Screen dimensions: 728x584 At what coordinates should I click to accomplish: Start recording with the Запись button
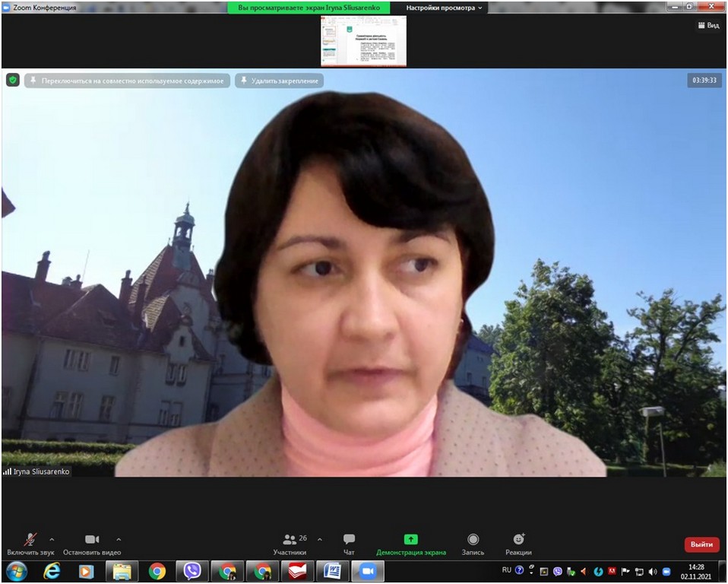click(x=473, y=540)
